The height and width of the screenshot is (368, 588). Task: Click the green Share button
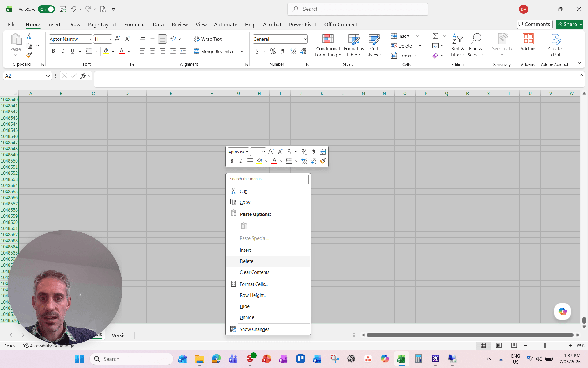[x=569, y=24]
